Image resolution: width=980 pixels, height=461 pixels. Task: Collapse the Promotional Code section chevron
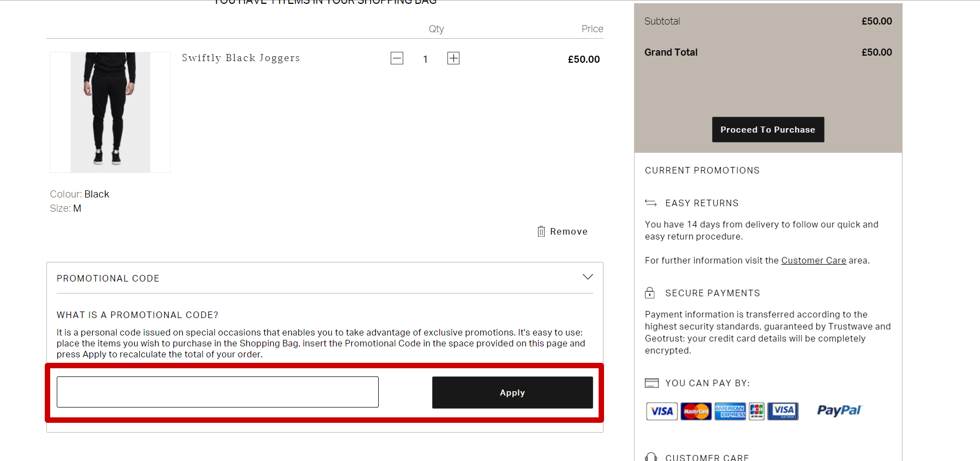click(x=587, y=277)
